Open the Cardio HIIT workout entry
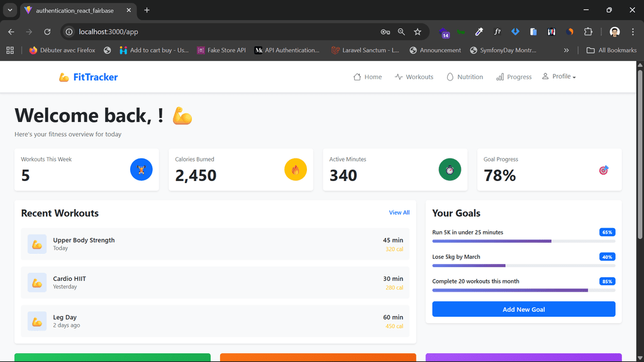 (215, 282)
